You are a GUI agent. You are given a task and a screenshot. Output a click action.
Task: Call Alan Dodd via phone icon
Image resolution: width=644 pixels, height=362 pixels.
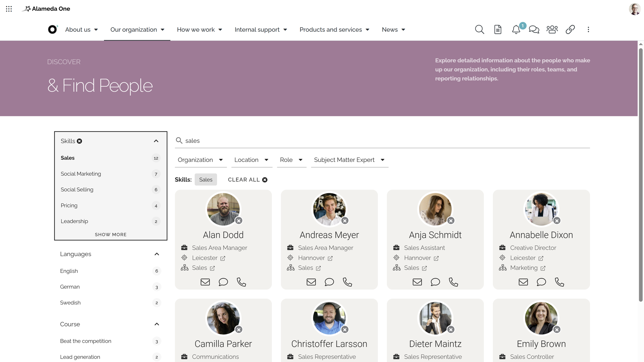[x=241, y=282]
